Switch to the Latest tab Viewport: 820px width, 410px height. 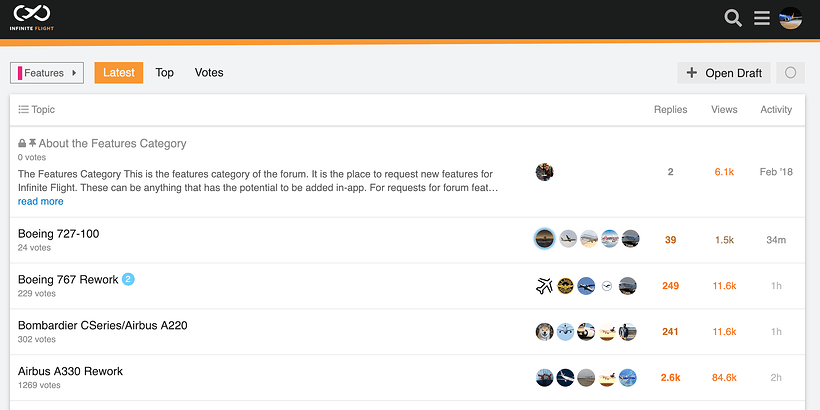[x=119, y=73]
